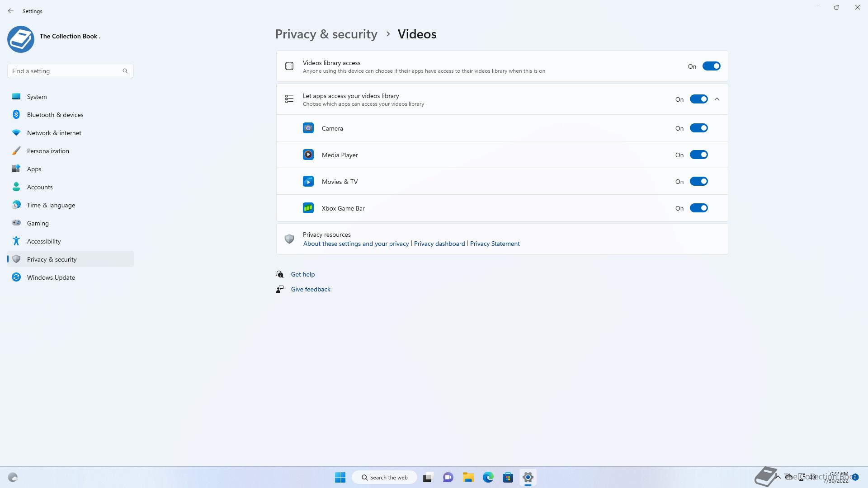Image resolution: width=868 pixels, height=488 pixels.
Task: Click the Windows Start button
Action: pos(340,477)
